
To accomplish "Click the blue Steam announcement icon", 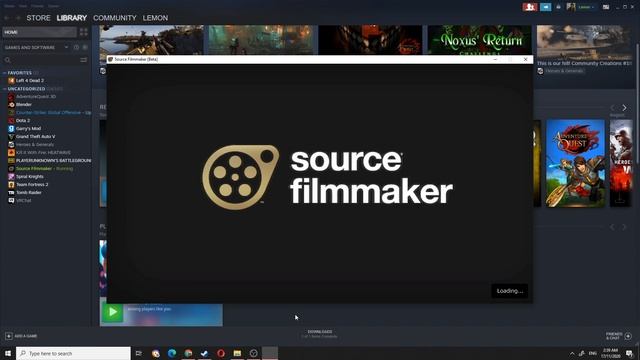I will coord(546,7).
